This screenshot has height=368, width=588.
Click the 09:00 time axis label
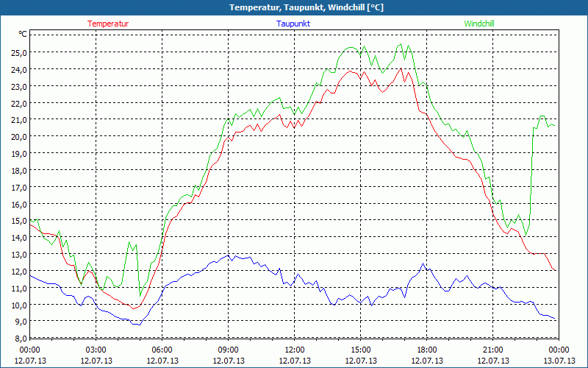coord(229,350)
